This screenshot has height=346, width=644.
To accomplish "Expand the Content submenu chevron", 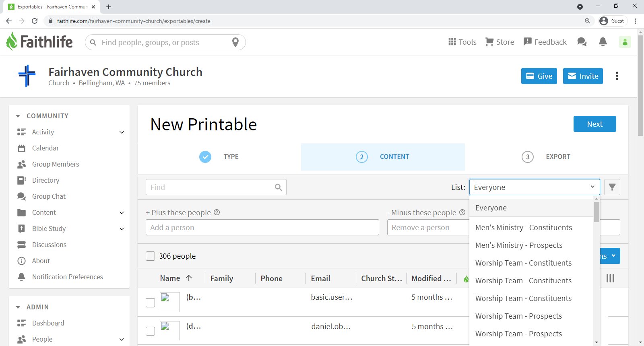I will tap(122, 213).
